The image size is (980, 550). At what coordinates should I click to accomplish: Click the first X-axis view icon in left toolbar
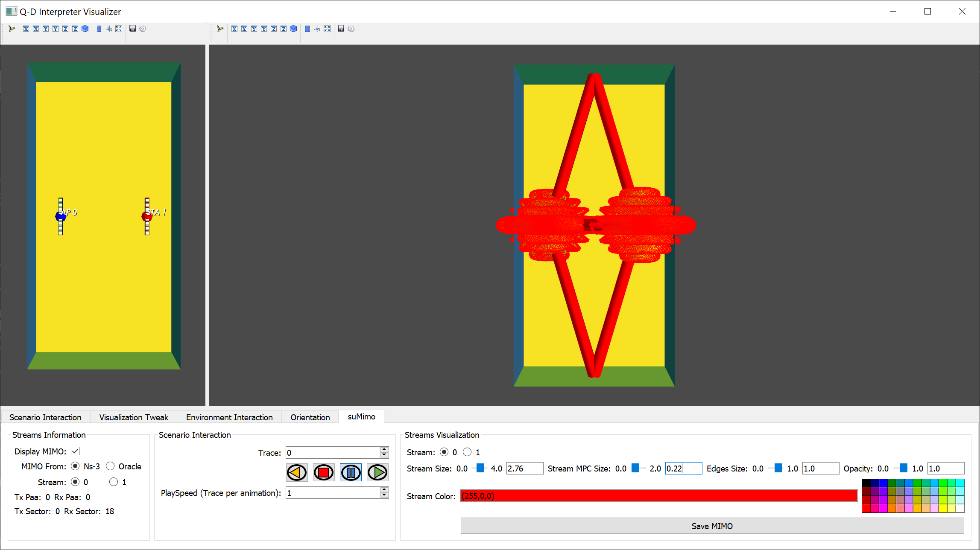coord(26,29)
